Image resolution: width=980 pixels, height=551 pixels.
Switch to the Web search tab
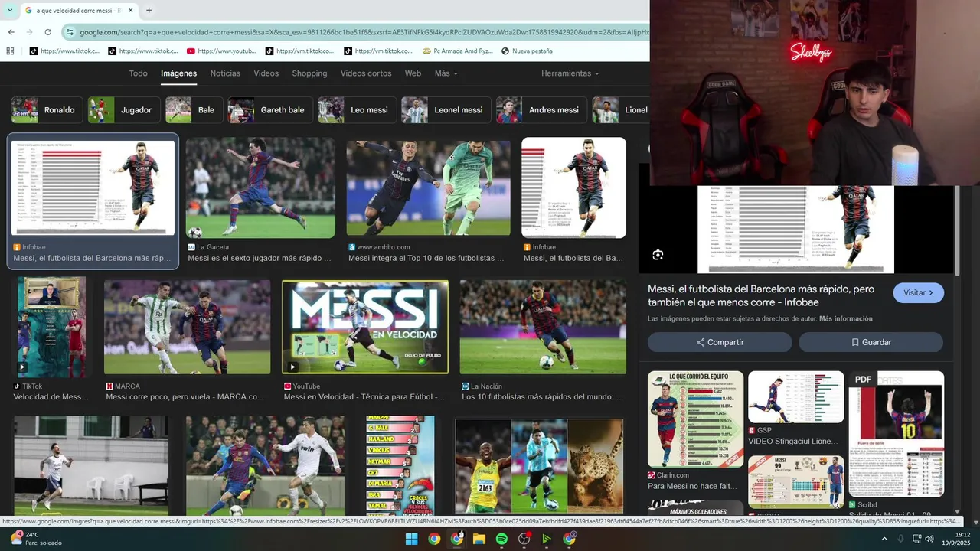coord(413,73)
